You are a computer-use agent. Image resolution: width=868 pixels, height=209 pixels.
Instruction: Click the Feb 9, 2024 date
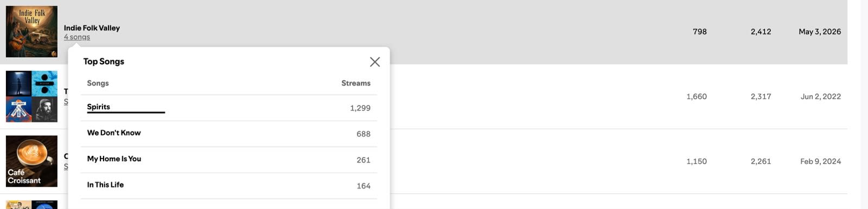(821, 161)
